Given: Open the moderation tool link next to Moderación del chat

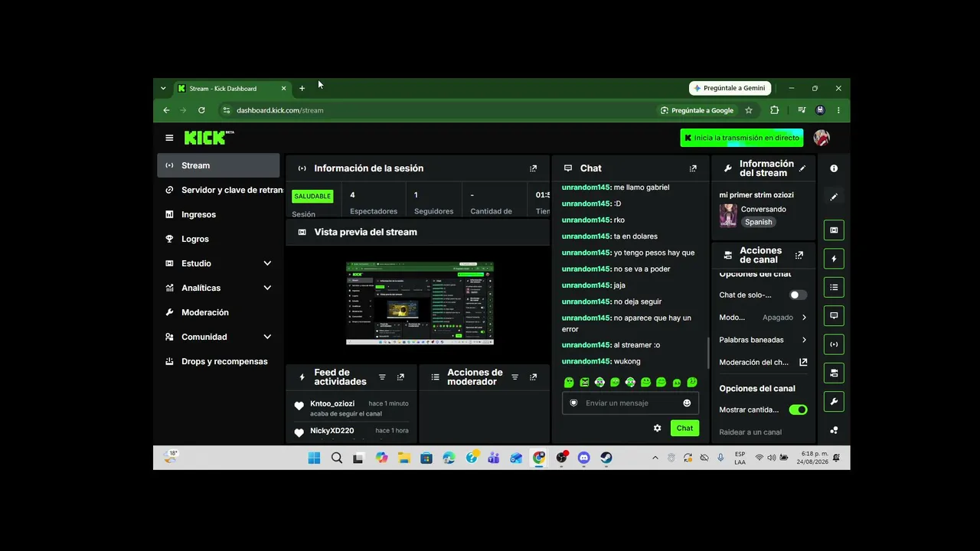Looking at the screenshot, I should [803, 362].
